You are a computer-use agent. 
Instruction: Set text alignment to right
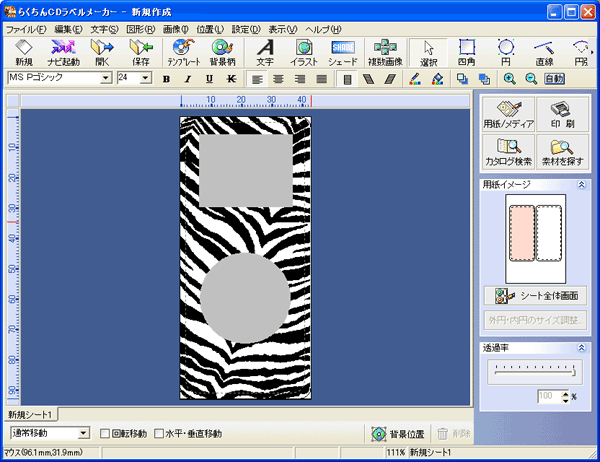pos(300,79)
